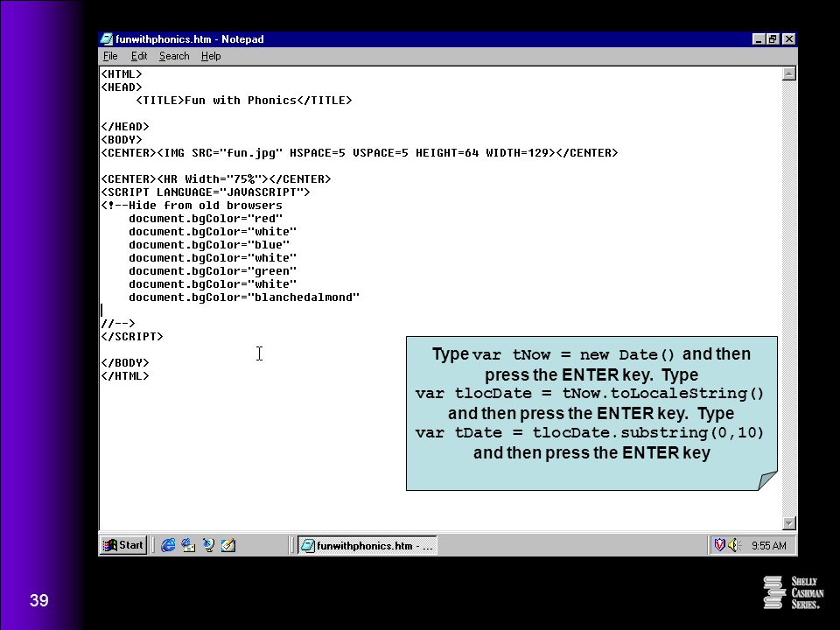The height and width of the screenshot is (630, 840).
Task: Click the </BODY> closing tag line
Action: pyautogui.click(x=125, y=362)
